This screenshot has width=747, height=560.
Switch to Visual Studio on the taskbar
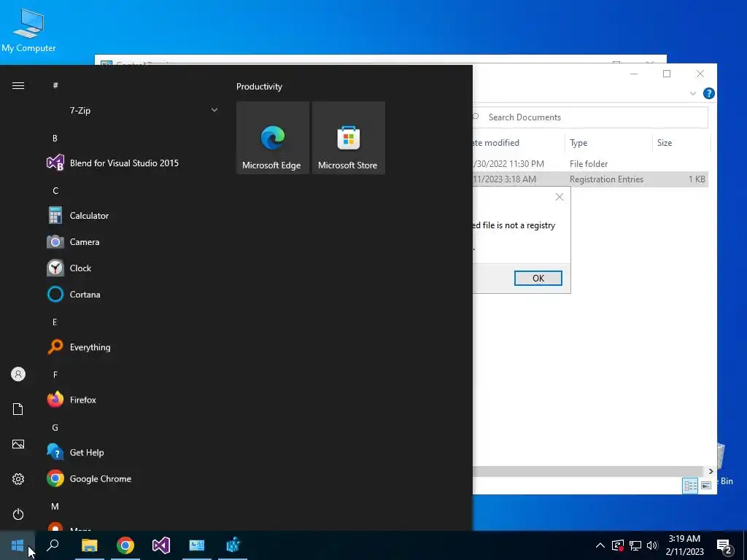point(161,545)
